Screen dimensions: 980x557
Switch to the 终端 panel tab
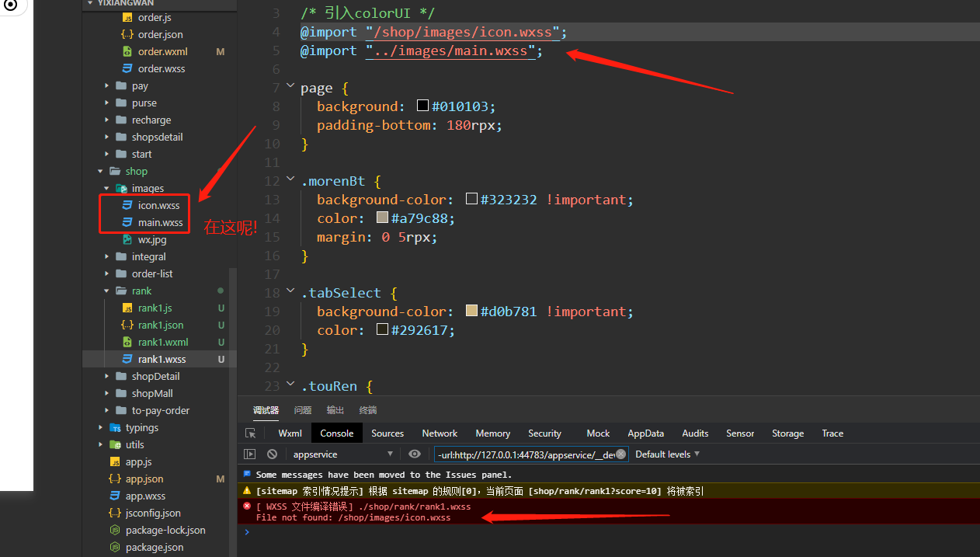point(368,410)
